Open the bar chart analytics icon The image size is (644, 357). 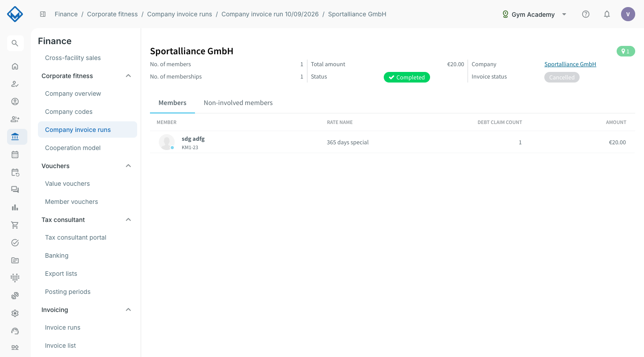click(15, 207)
